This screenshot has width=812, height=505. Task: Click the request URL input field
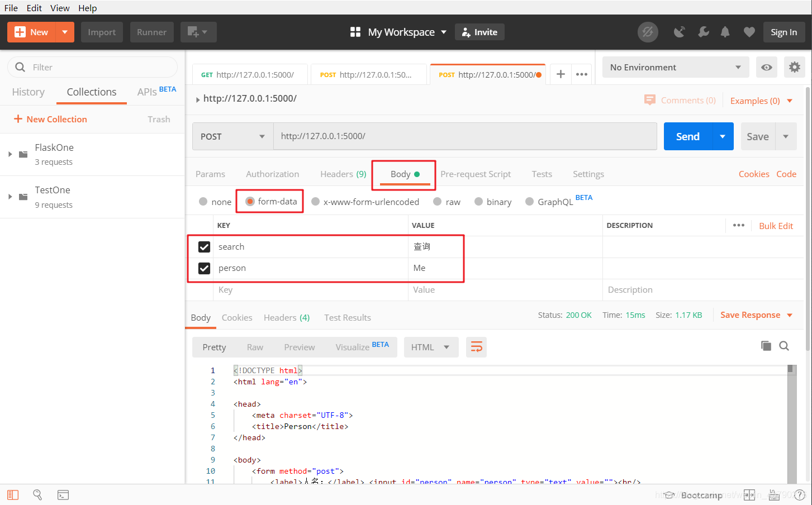tap(465, 136)
